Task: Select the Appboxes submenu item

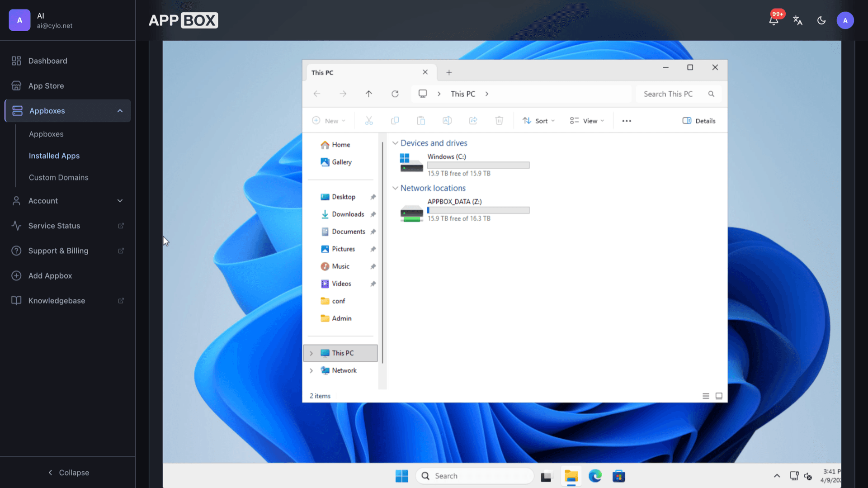Action: pyautogui.click(x=46, y=134)
